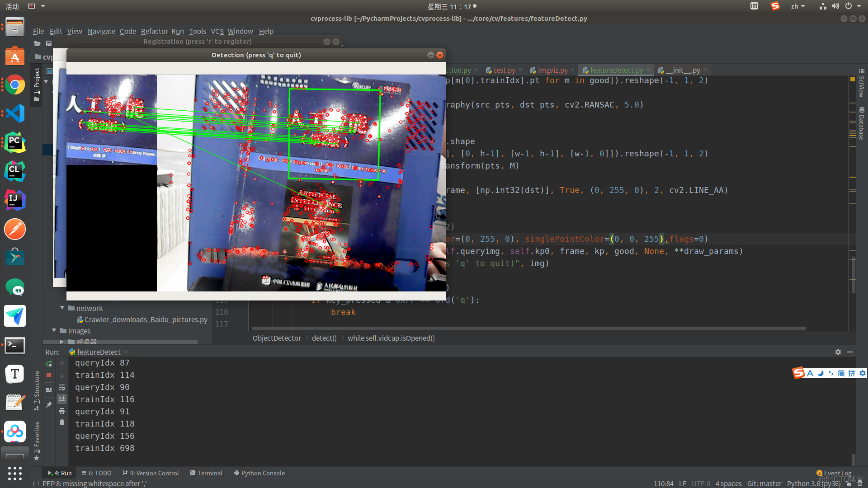Open the terminal app in dock
Viewport: 868px width, 488px height.
tap(15, 346)
